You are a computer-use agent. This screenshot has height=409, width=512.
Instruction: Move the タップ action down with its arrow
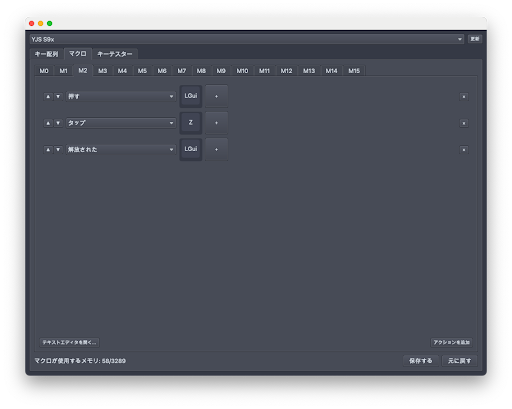click(x=58, y=123)
